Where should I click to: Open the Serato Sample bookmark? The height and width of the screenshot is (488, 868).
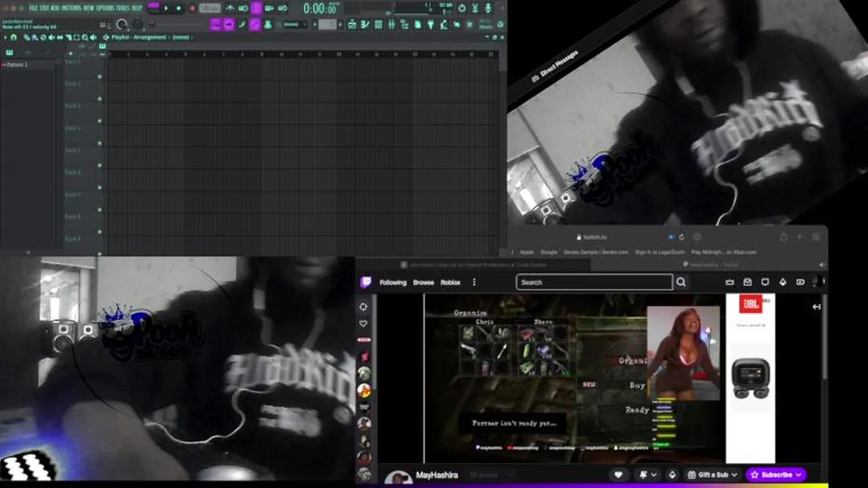click(596, 252)
